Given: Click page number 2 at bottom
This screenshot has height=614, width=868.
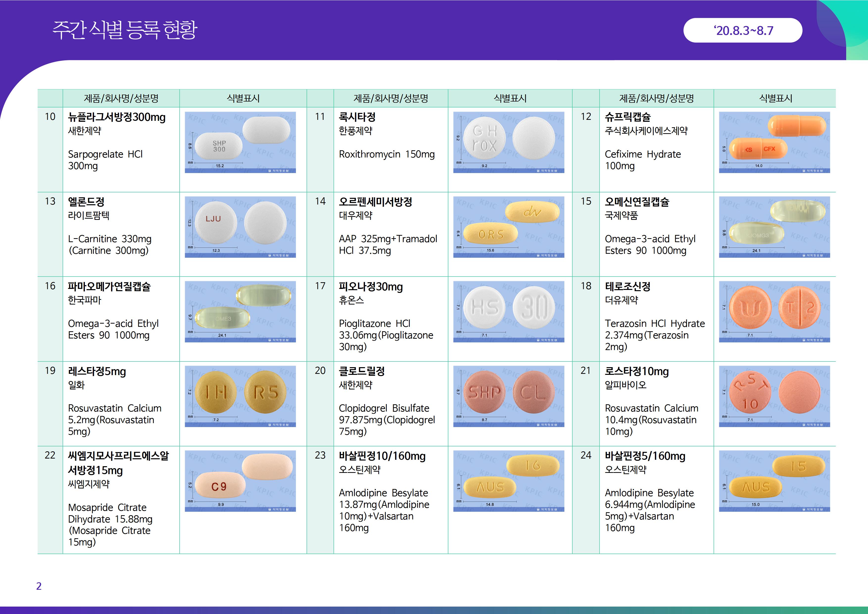Looking at the screenshot, I should (x=39, y=586).
